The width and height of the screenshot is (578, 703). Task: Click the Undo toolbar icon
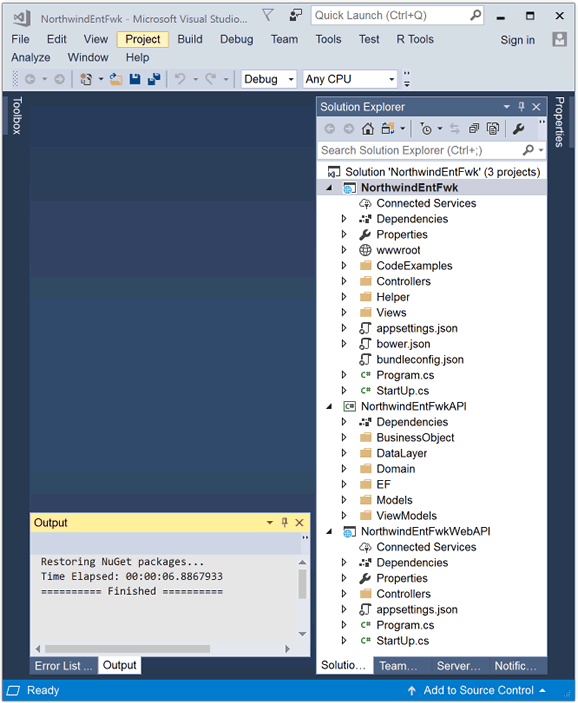click(180, 79)
